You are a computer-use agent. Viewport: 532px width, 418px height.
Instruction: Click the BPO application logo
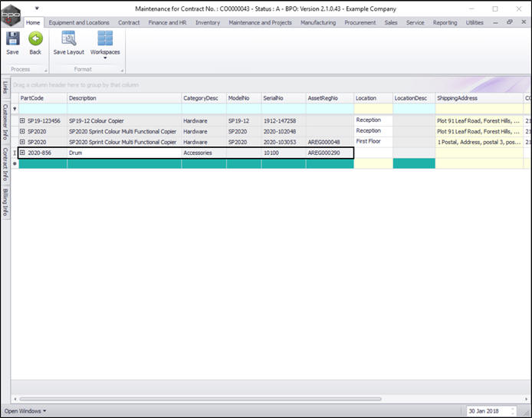[11, 15]
